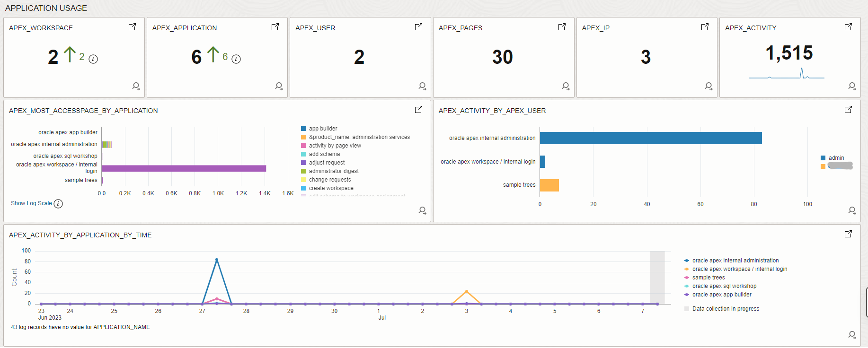Click Show Log Scale link
Viewport: 868px width, 348px height.
point(31,203)
